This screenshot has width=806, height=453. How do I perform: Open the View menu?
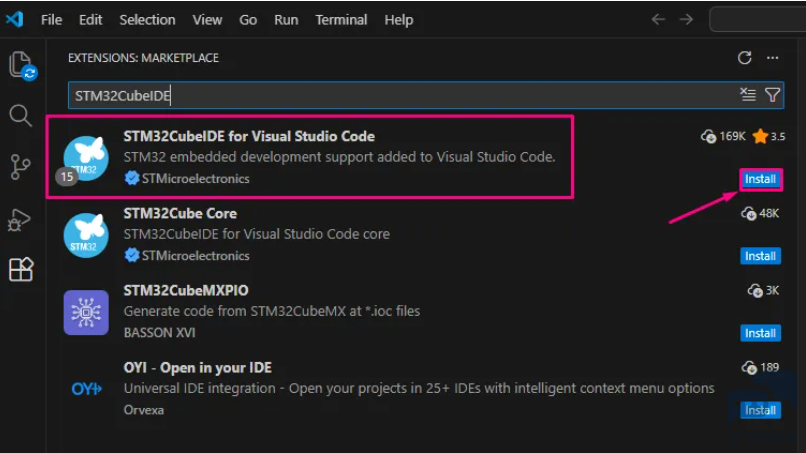[207, 20]
